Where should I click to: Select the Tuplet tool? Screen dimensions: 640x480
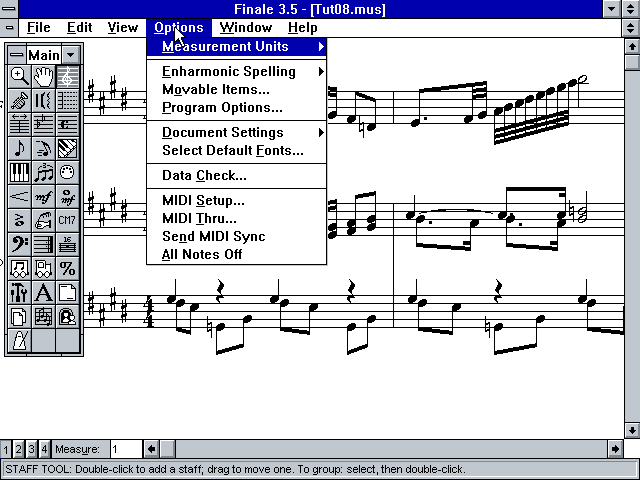point(43,173)
